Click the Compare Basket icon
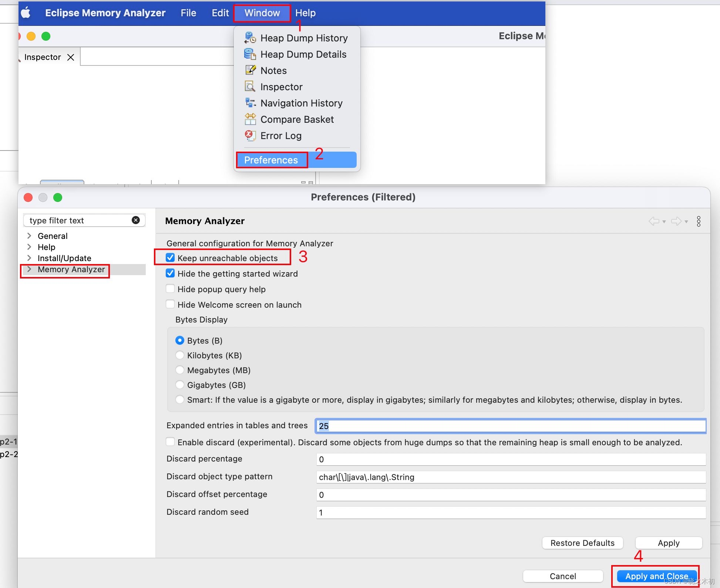 (x=250, y=119)
